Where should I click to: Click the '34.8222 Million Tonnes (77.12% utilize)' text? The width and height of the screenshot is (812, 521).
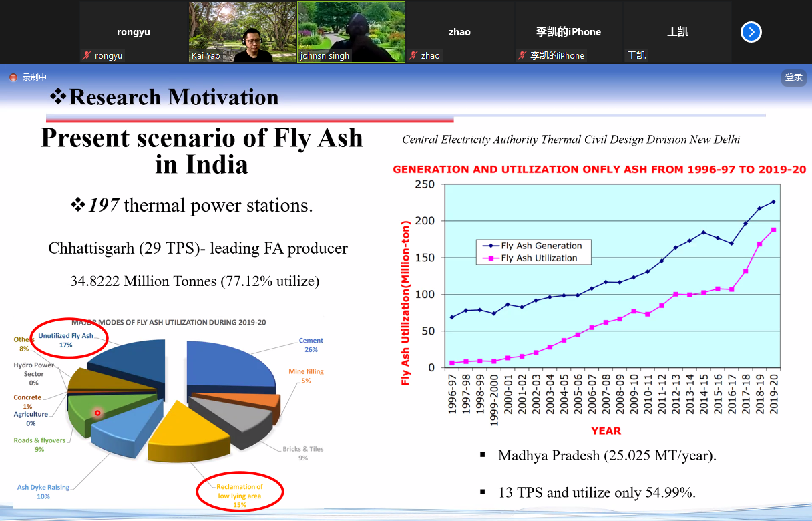[x=195, y=281]
